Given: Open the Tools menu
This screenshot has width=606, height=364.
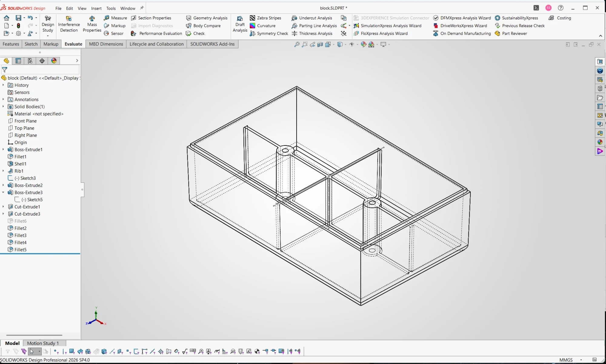Looking at the screenshot, I should click(111, 8).
